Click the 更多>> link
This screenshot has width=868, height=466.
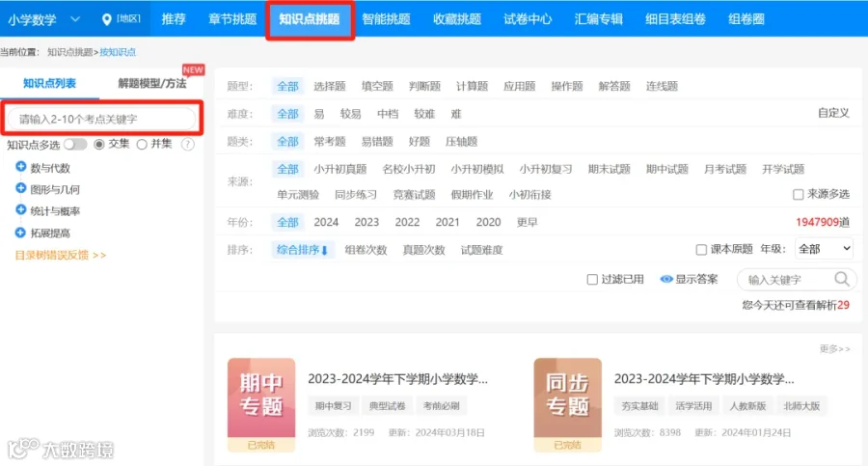(835, 348)
